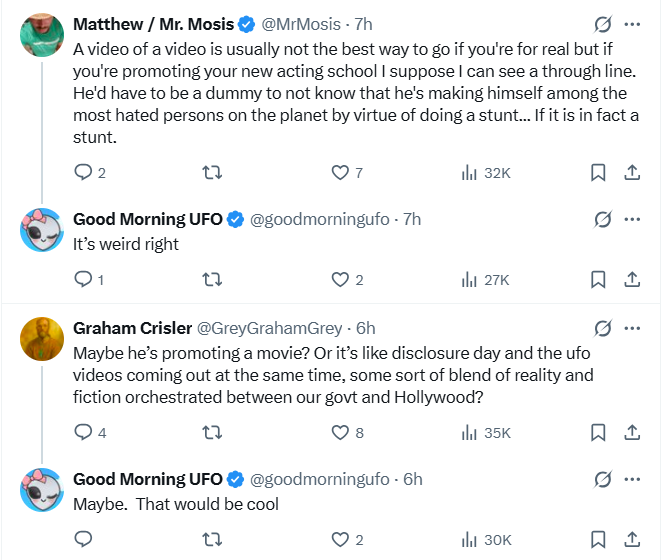This screenshot has width=665, height=560.
Task: Share the "Maybe. That would be cool" tweet
Action: (x=632, y=540)
